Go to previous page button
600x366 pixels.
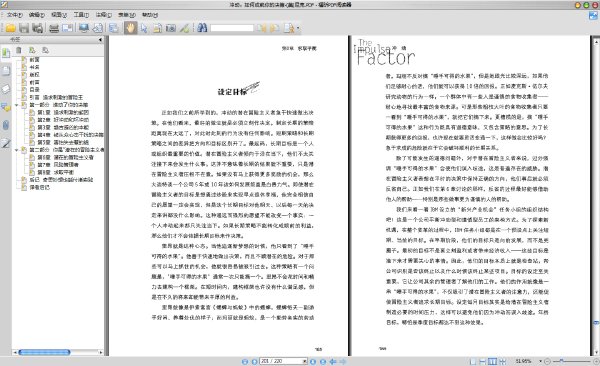click(254, 361)
